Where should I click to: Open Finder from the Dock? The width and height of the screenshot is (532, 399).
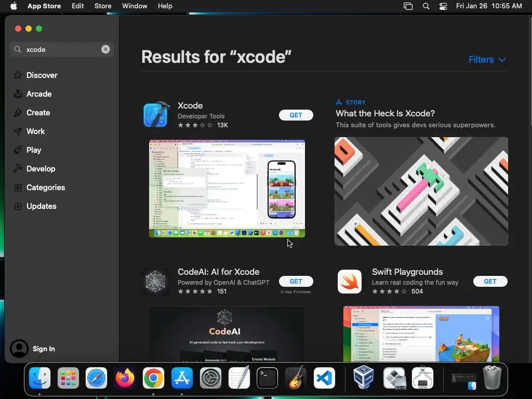[x=39, y=378]
